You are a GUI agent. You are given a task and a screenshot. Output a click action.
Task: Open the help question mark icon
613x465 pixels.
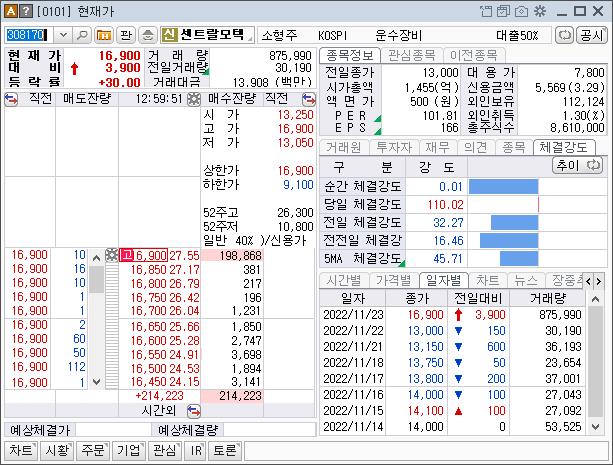coord(25,11)
